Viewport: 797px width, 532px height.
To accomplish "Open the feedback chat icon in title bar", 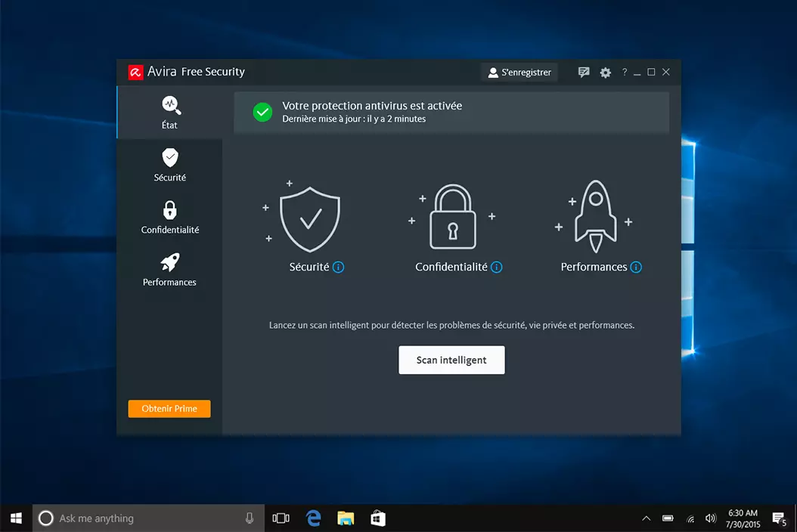I will click(584, 73).
